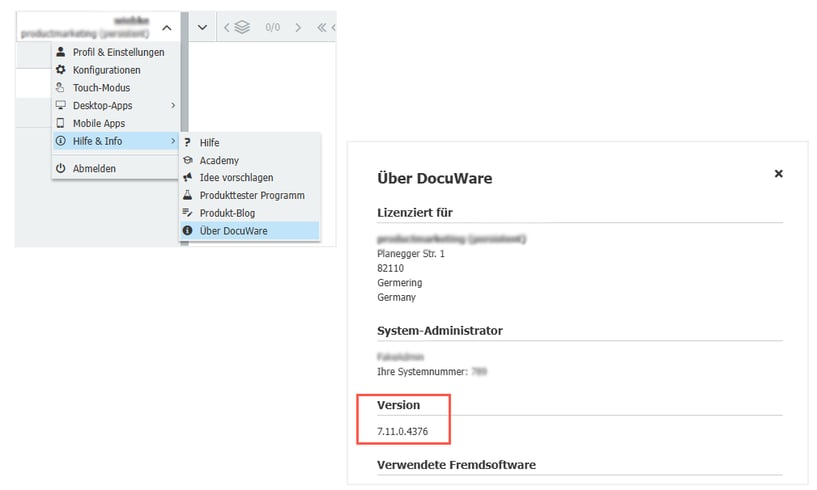Go to the previous document with left arrow

pyautogui.click(x=224, y=28)
